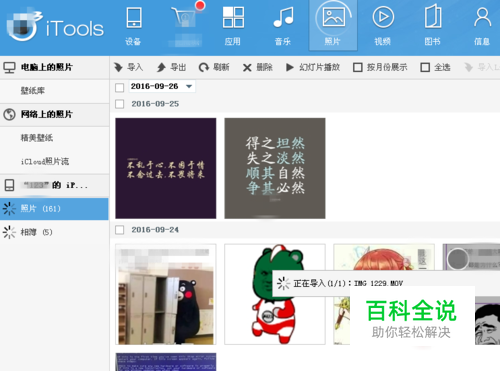Open the blue screen photo thumbnail
The height and width of the screenshot is (371, 500).
pos(166,362)
